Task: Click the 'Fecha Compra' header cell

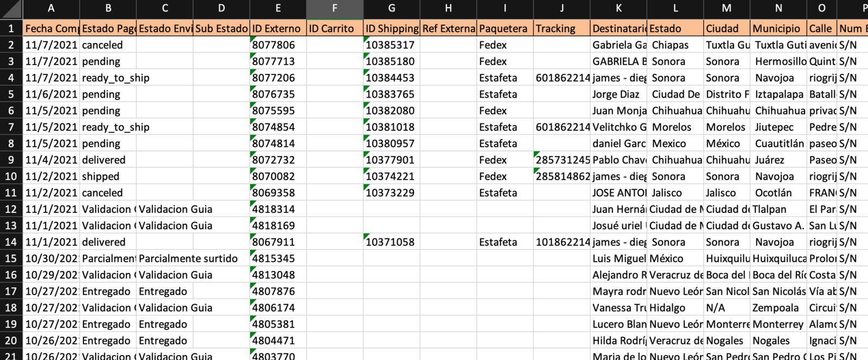Action: tap(52, 29)
